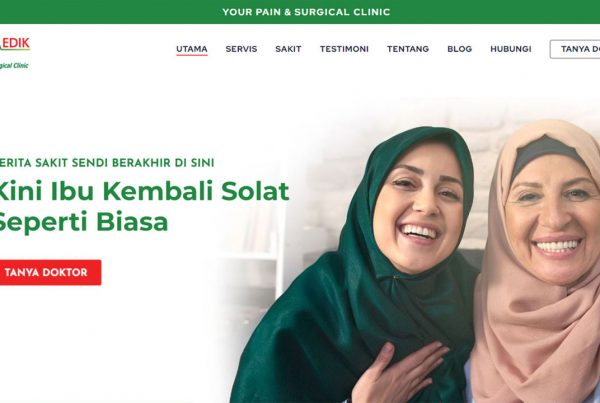Screen dimensions: 600x403
Task: Open the UTAMA menu item
Action: click(192, 49)
